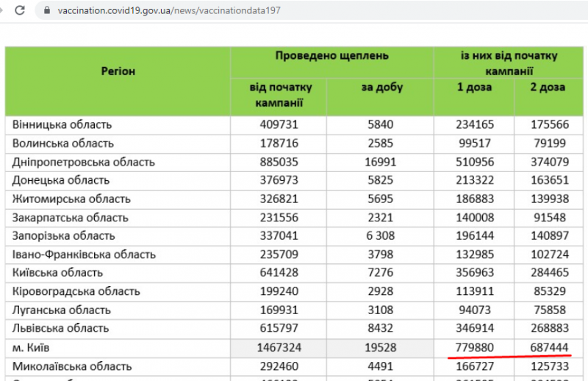Viewport: 588px width, 381px height.
Task: Click Kyiv total value 1467324
Action: click(x=279, y=347)
